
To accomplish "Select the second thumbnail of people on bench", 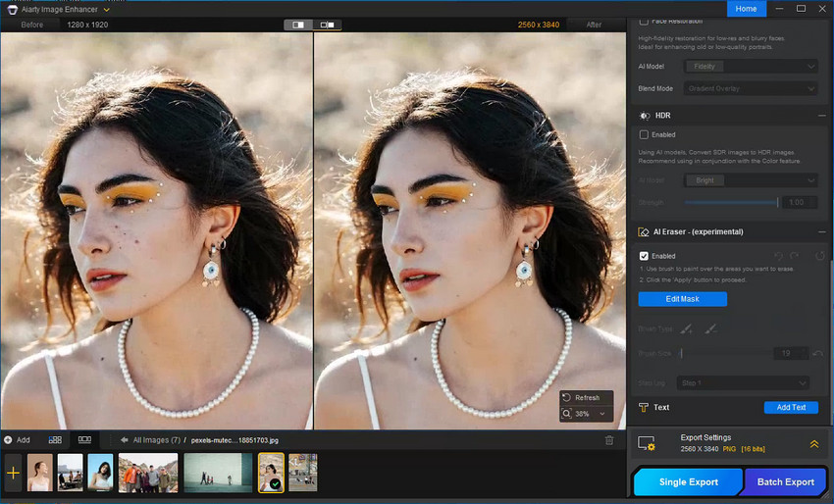I will [x=71, y=473].
